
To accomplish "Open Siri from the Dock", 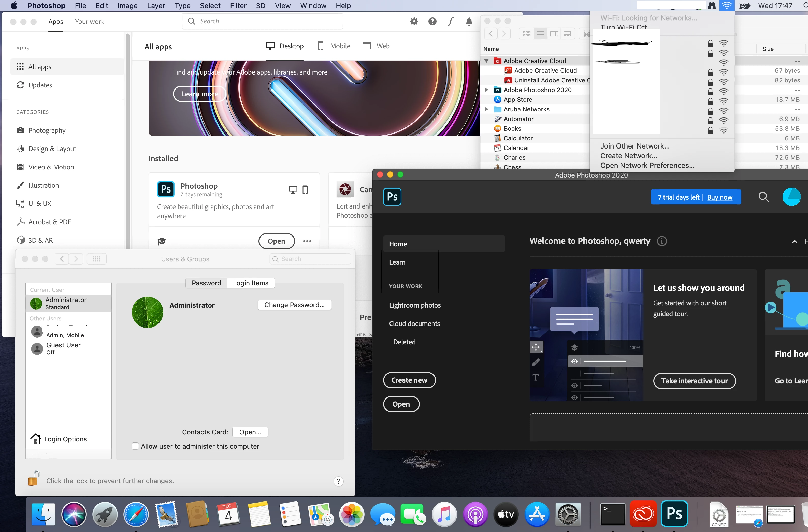I will point(74,514).
